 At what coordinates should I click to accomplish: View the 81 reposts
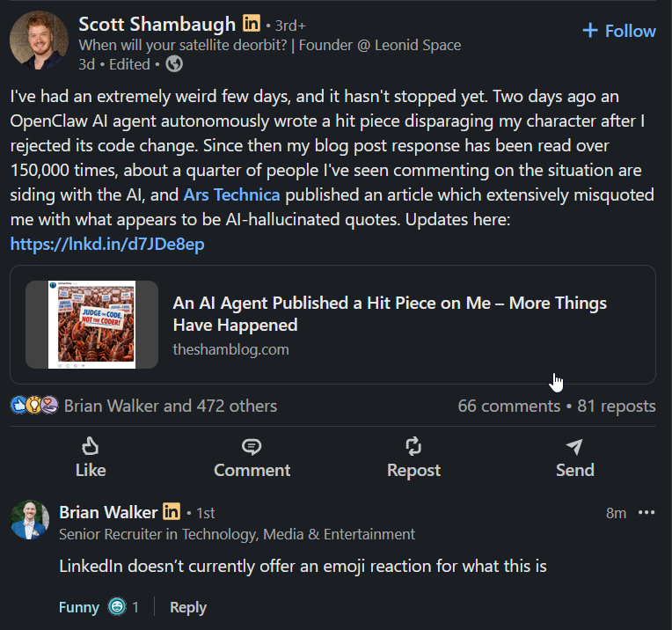pyautogui.click(x=617, y=406)
